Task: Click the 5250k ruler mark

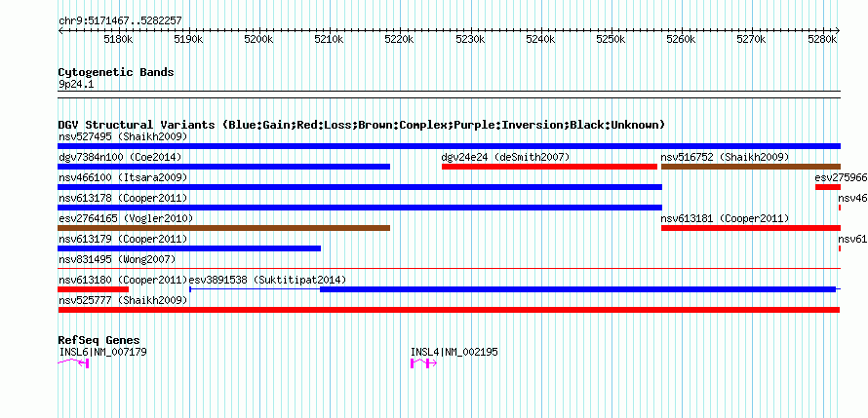Action: tap(611, 40)
